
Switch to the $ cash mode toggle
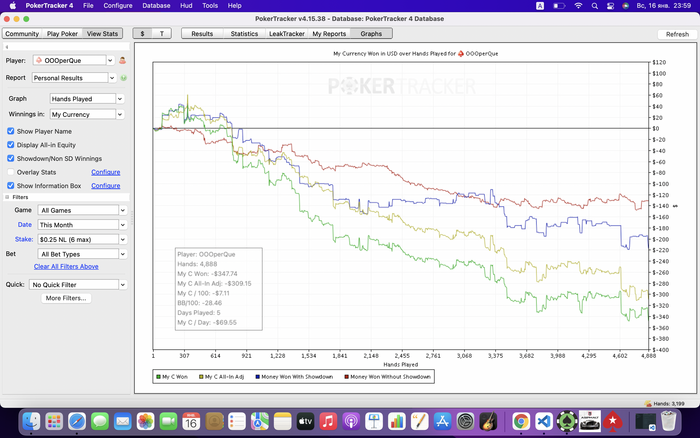tap(142, 33)
